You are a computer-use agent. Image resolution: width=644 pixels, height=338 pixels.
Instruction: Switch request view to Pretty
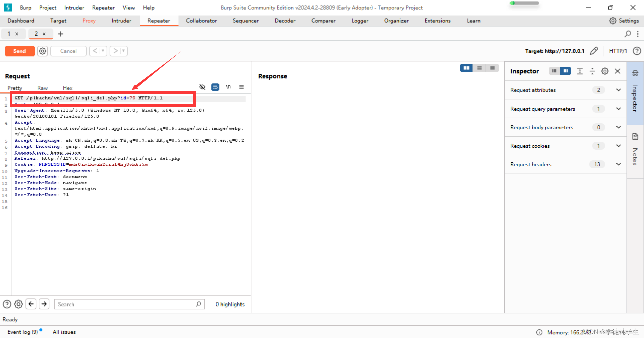[x=15, y=88]
